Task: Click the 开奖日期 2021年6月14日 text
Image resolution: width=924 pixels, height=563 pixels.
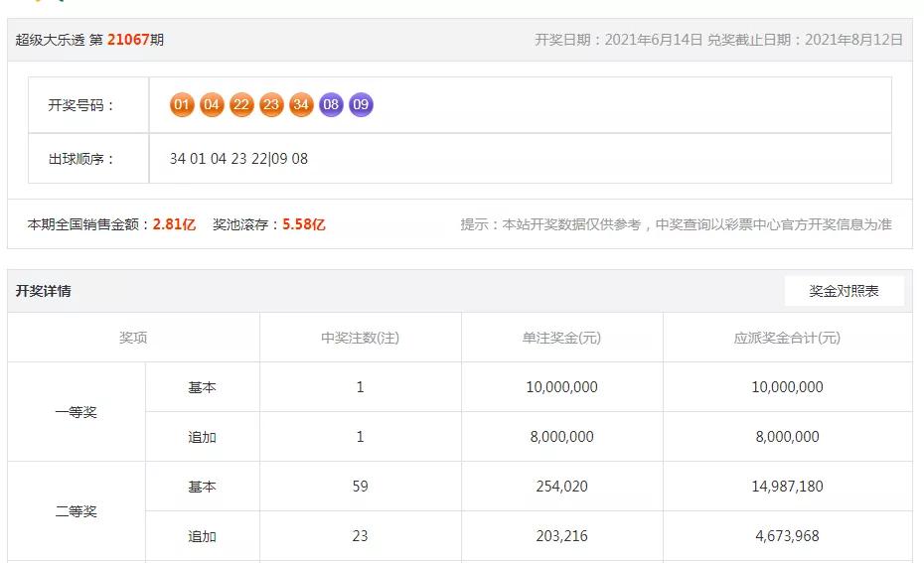Action: pos(618,40)
